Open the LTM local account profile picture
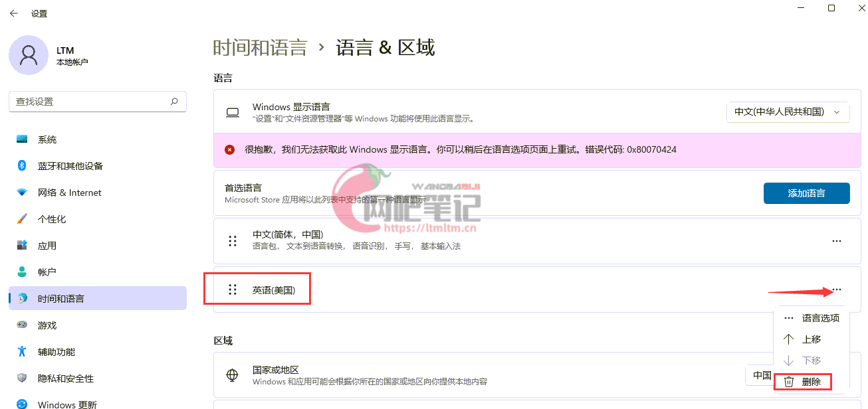The width and height of the screenshot is (868, 409). pos(28,55)
